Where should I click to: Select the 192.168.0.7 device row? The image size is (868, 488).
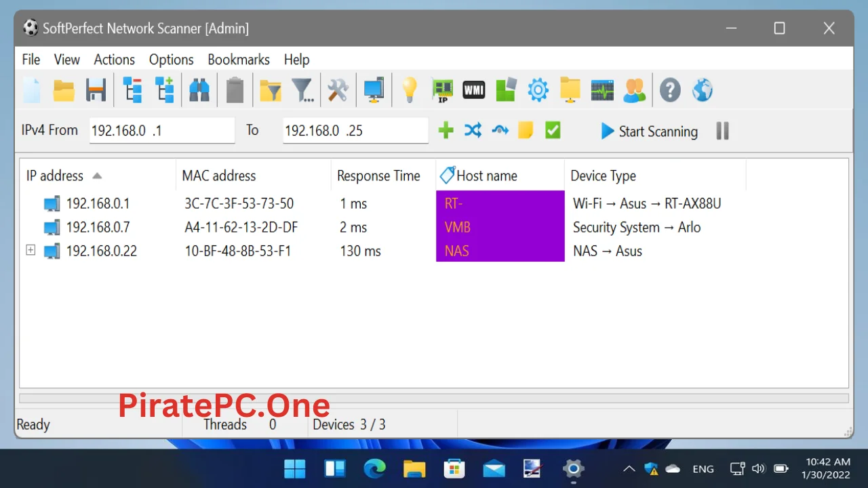coord(434,227)
